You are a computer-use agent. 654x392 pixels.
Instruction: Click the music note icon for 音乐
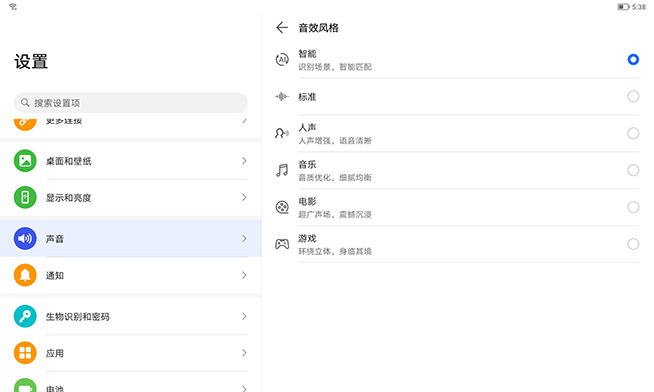[282, 170]
